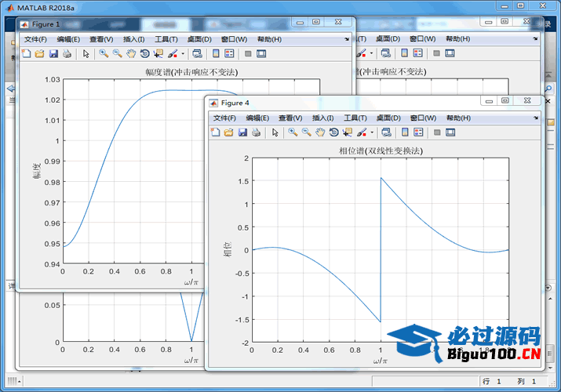Click Insert Colorbar icon in Figure 4
Viewport: 561px width, 392px height.
point(405,132)
